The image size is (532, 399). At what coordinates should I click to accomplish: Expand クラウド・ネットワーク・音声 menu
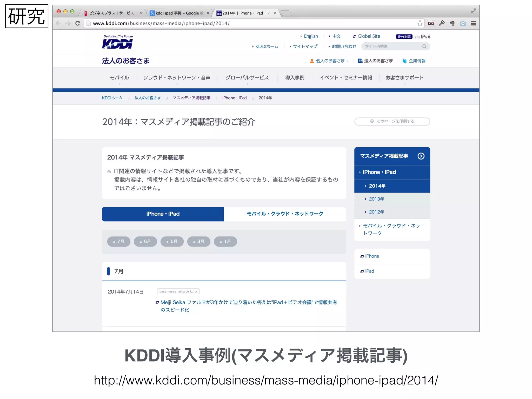pyautogui.click(x=177, y=78)
